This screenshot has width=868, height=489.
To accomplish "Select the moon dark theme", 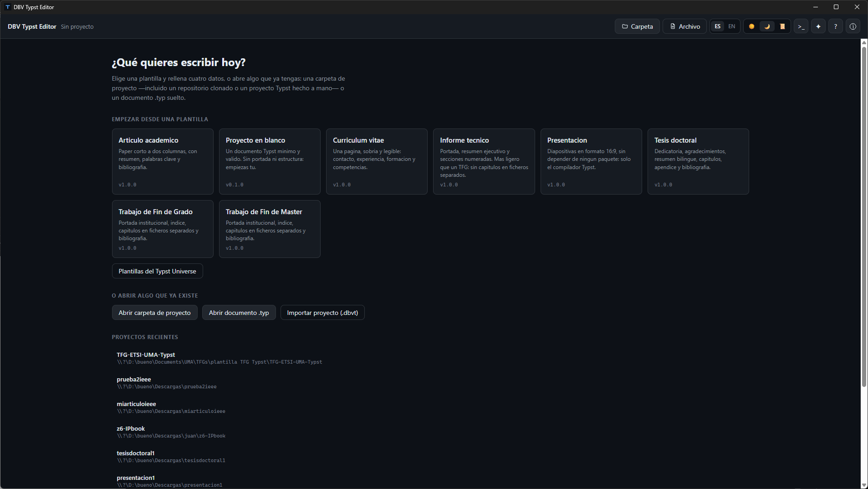I will coord(767,26).
